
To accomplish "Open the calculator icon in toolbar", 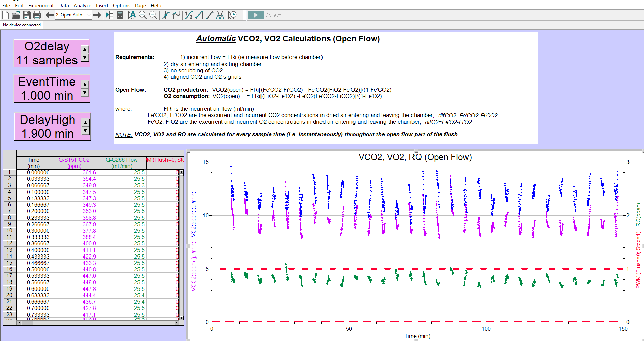I will (120, 15).
